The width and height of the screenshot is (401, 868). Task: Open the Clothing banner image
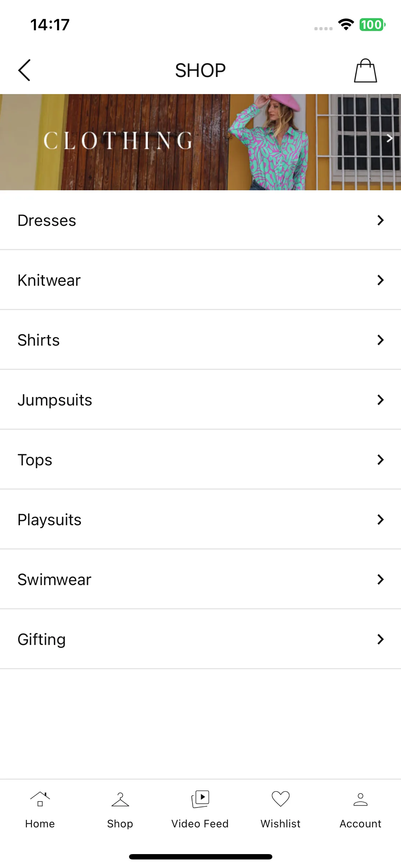click(x=200, y=142)
